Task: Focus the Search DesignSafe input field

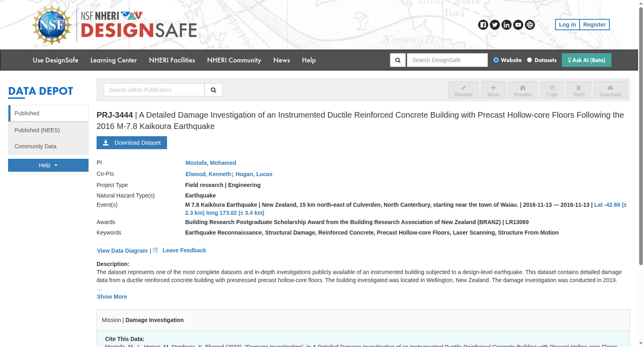Action: coord(447,60)
